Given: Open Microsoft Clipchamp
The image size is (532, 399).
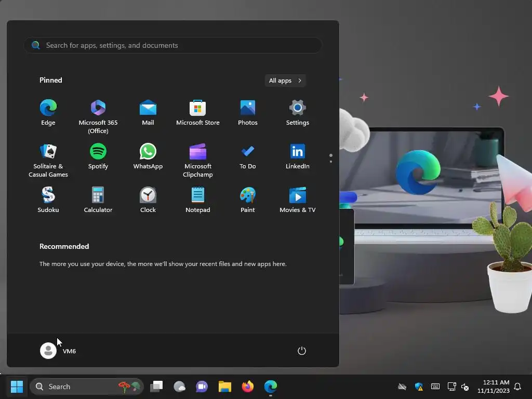Looking at the screenshot, I should 198,161.
